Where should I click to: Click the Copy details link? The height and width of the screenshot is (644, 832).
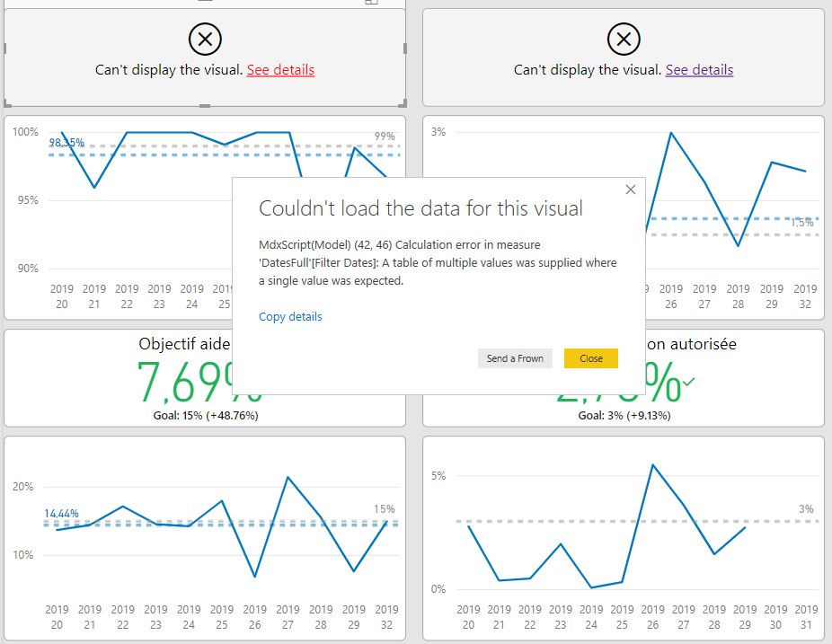coord(290,317)
